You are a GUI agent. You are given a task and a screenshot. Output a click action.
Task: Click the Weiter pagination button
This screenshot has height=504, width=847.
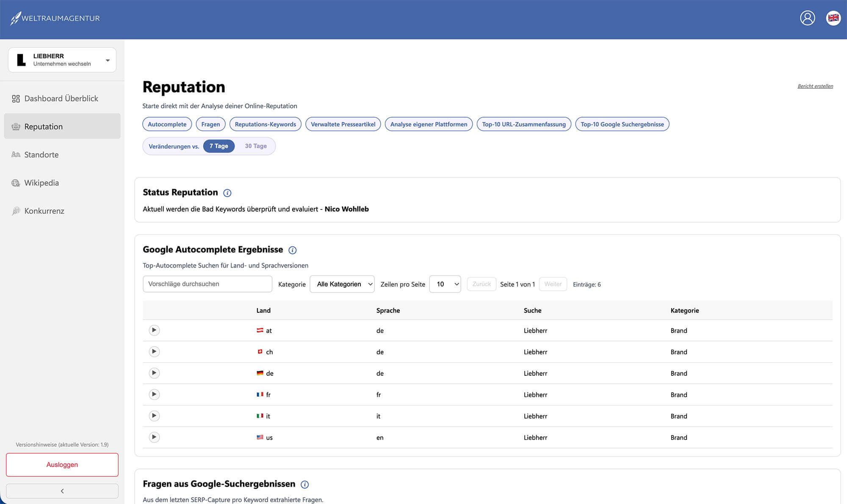pos(553,284)
